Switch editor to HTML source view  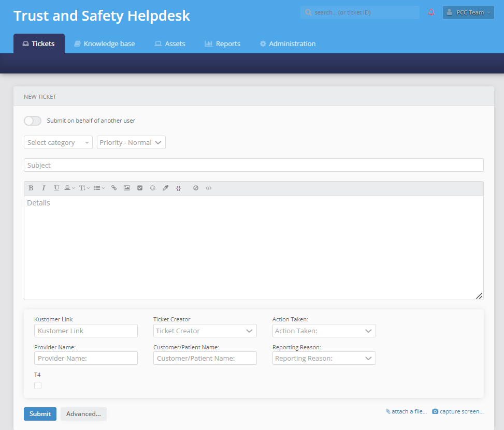[x=209, y=188]
